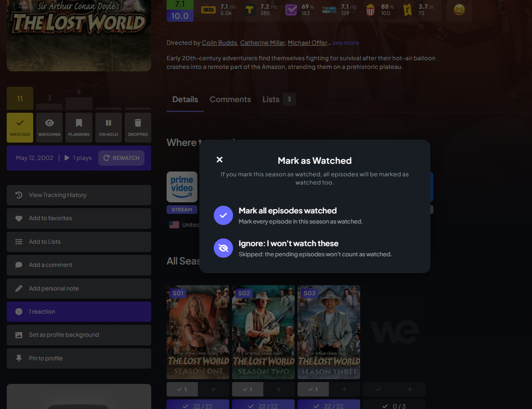The height and width of the screenshot is (409, 532).
Task: Click the Rewatch button
Action: point(121,158)
